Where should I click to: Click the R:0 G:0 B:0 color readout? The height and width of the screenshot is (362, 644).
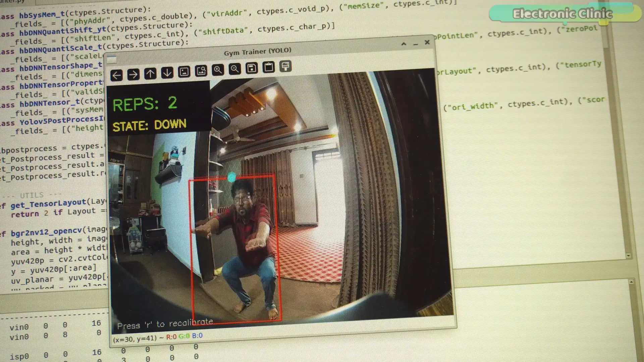184,336
